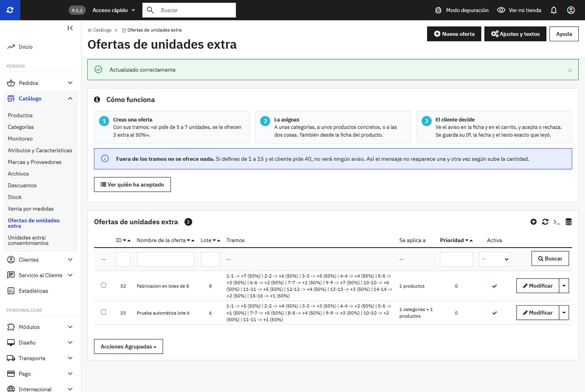Open Descuentos in the sidebar

[x=22, y=185]
